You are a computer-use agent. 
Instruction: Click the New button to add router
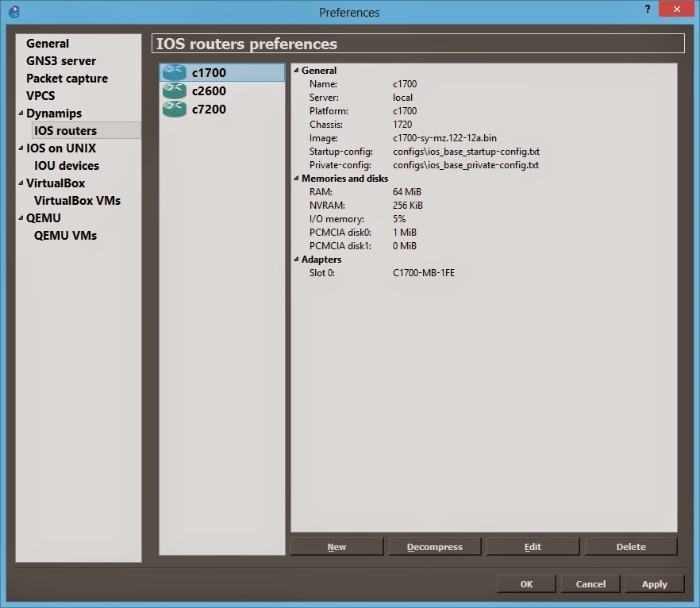(337, 546)
